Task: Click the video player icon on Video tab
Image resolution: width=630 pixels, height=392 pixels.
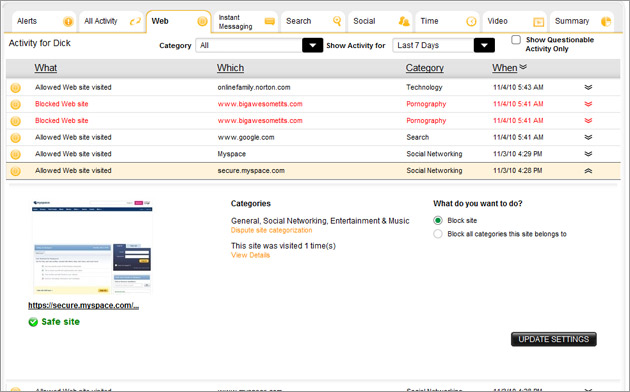Action: [538, 22]
